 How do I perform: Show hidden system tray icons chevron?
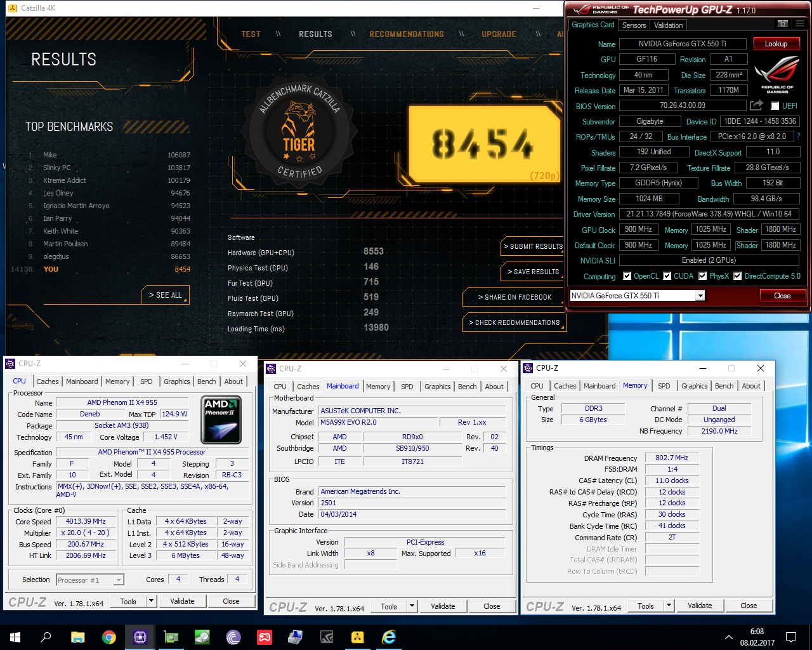pos(728,637)
